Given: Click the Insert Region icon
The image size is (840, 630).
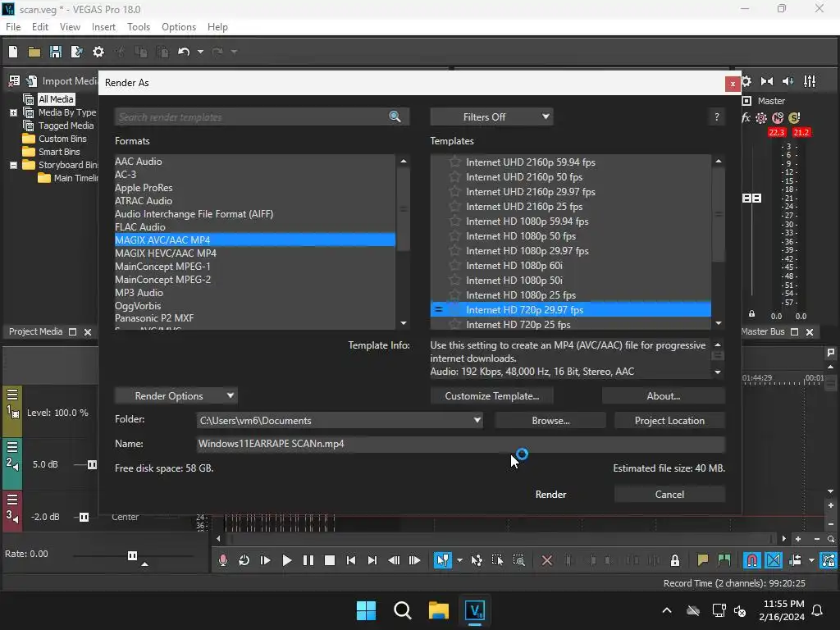Looking at the screenshot, I should point(724,560).
